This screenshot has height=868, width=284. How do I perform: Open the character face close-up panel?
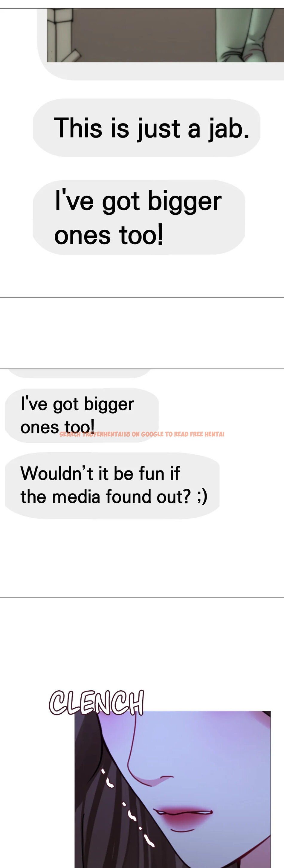(172, 789)
